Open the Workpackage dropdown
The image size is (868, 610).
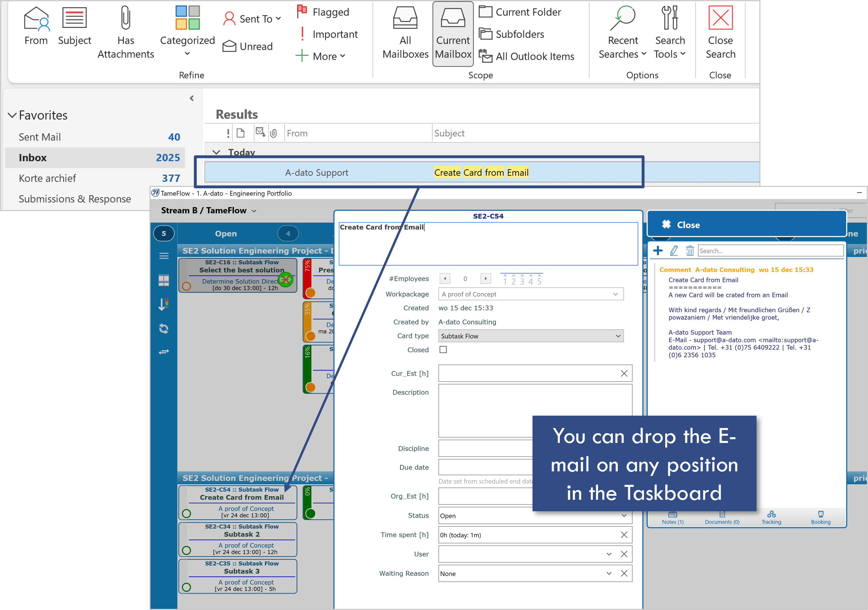point(531,294)
